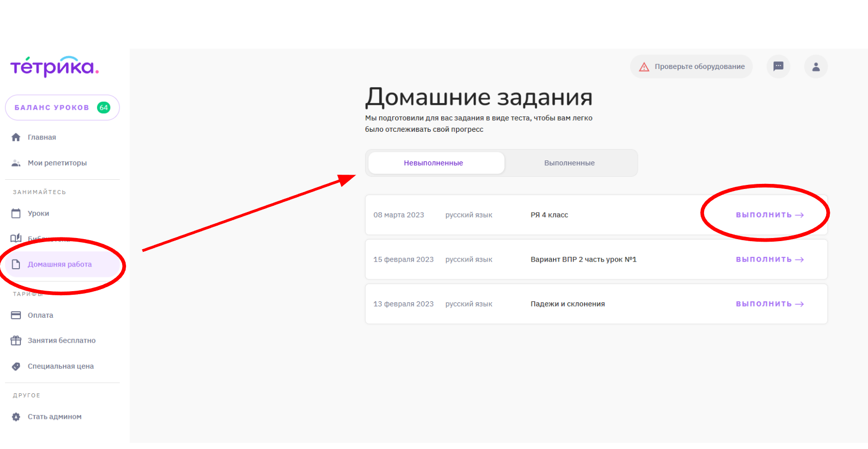Select Домашняя работа in the sidebar
The height and width of the screenshot is (449, 868).
pos(63,264)
